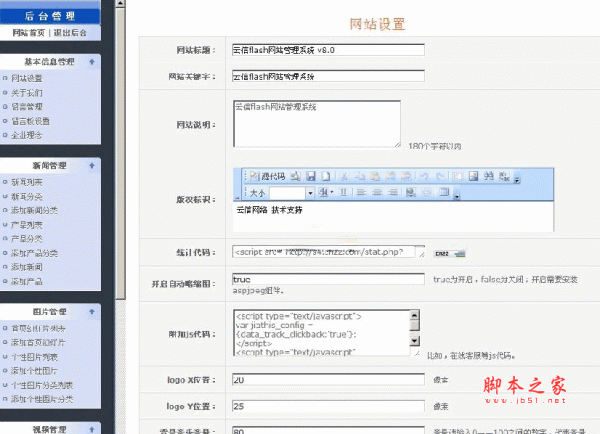Click the Undo arrow in editor toolbar

pyautogui.click(x=424, y=176)
